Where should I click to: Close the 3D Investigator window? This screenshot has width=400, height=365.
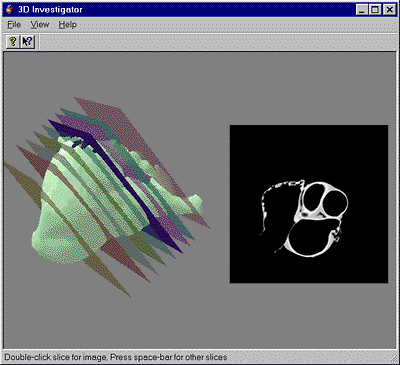[389, 10]
